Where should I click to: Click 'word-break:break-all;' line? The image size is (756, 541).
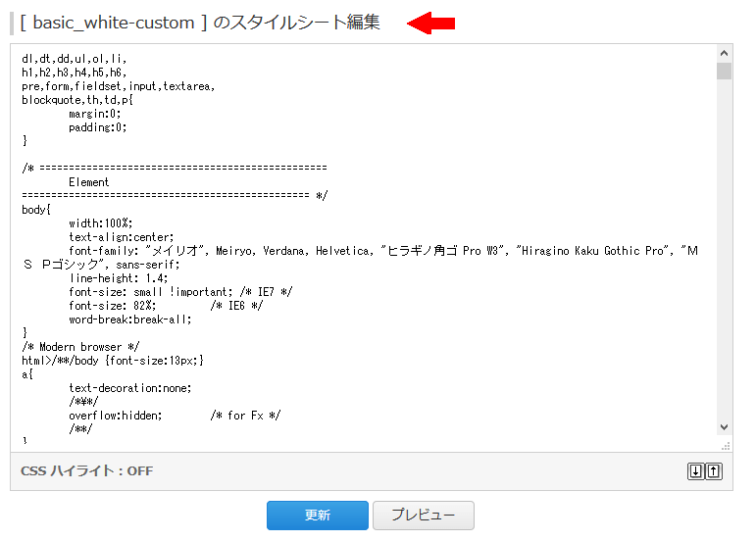coord(130,320)
